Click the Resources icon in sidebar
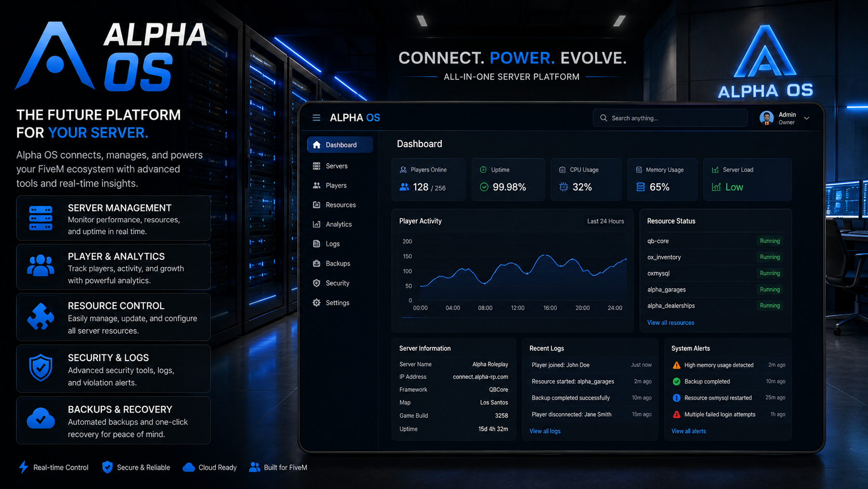The height and width of the screenshot is (489, 868). [317, 205]
